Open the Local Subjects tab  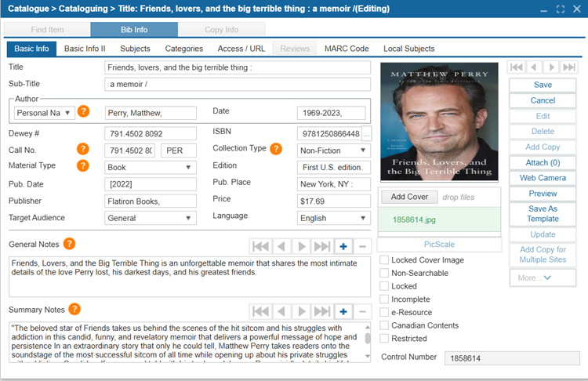pos(408,49)
